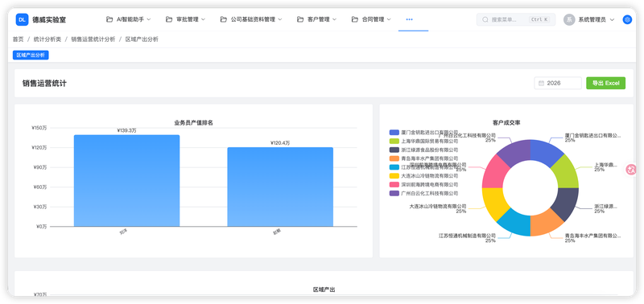Viewport: 644px width, 304px height.
Task: Click the pink floating assistant icon at right edge
Action: [631, 170]
